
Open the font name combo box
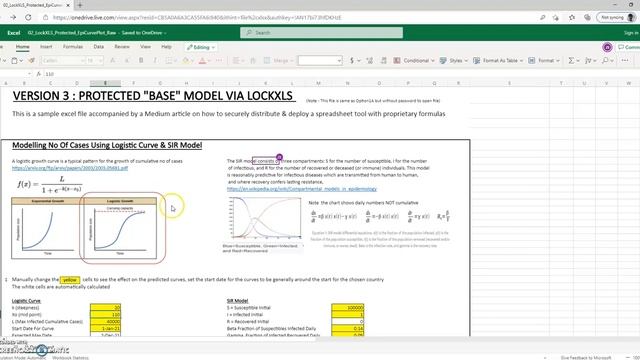click(63, 60)
